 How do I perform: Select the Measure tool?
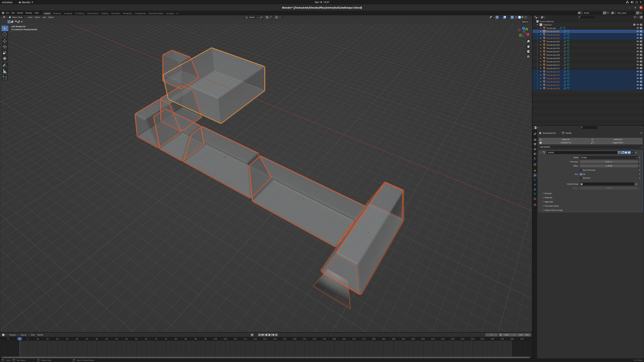5,71
